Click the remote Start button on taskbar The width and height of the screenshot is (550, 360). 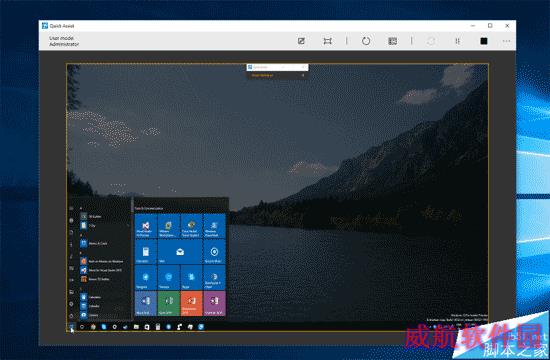point(71,327)
